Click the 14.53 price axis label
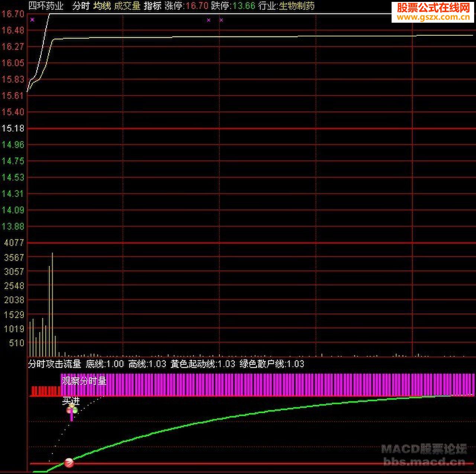The image size is (476, 474). tap(13, 177)
